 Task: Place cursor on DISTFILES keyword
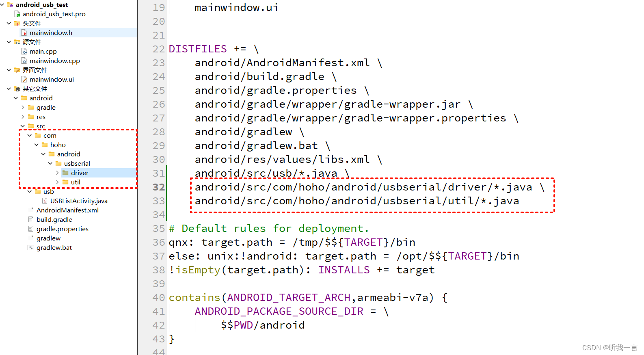[x=198, y=49]
